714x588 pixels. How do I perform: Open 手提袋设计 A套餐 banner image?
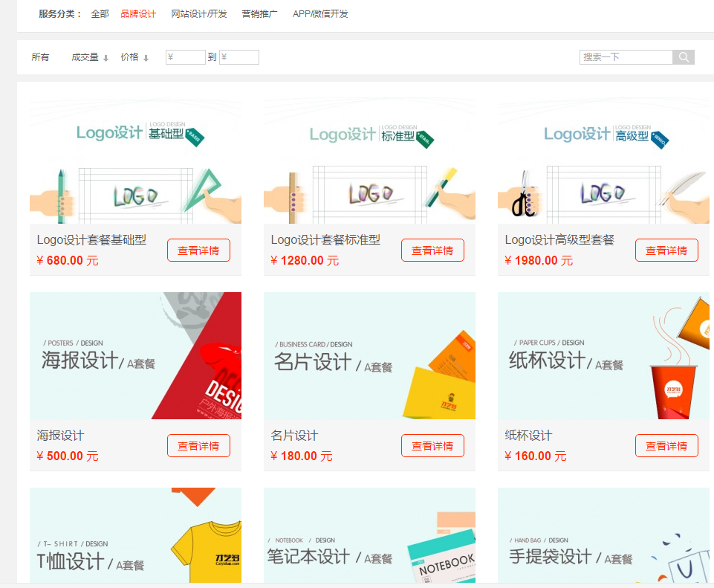(x=603, y=535)
